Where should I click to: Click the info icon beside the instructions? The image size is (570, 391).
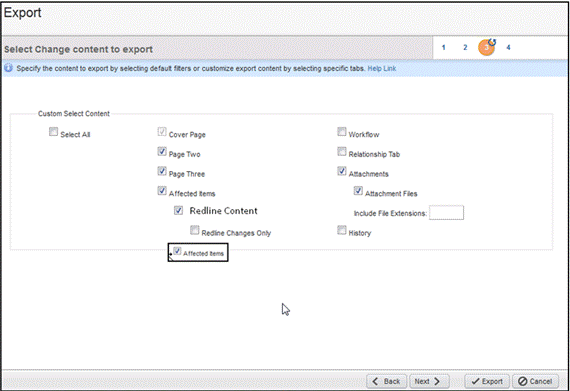click(8, 68)
